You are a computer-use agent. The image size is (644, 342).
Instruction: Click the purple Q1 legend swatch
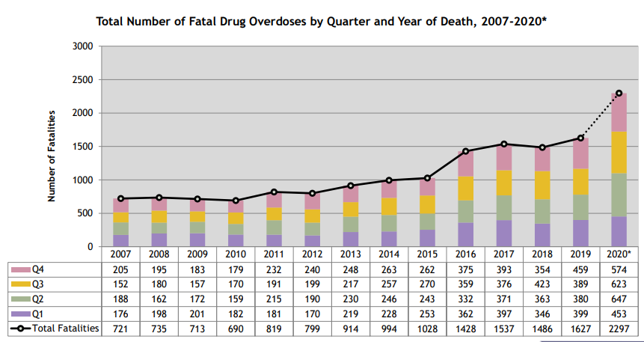pyautogui.click(x=18, y=314)
